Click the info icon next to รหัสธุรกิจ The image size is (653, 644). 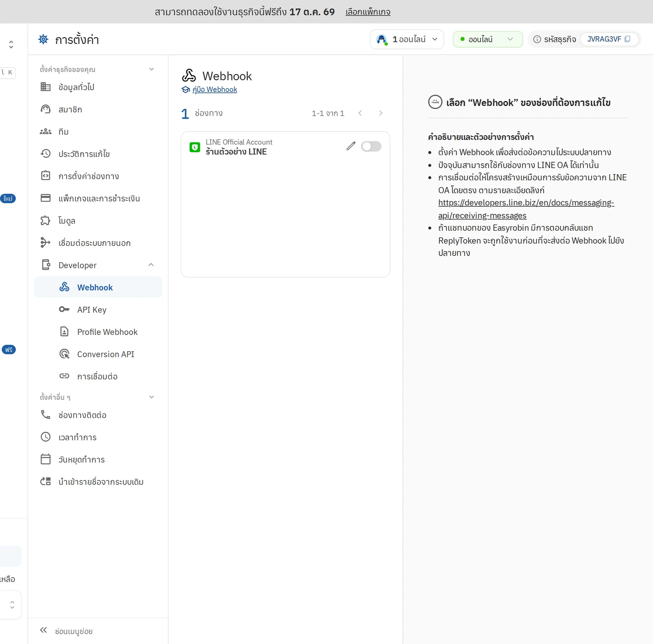pyautogui.click(x=537, y=40)
